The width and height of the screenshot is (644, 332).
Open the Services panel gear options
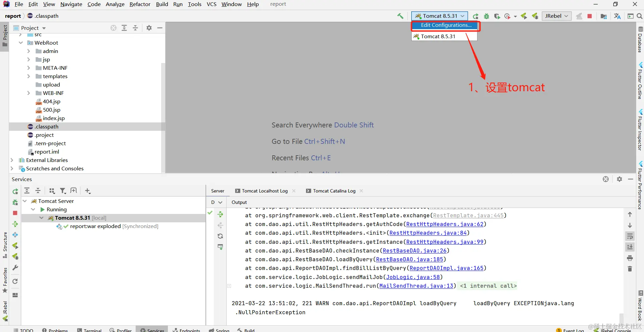[x=619, y=179]
